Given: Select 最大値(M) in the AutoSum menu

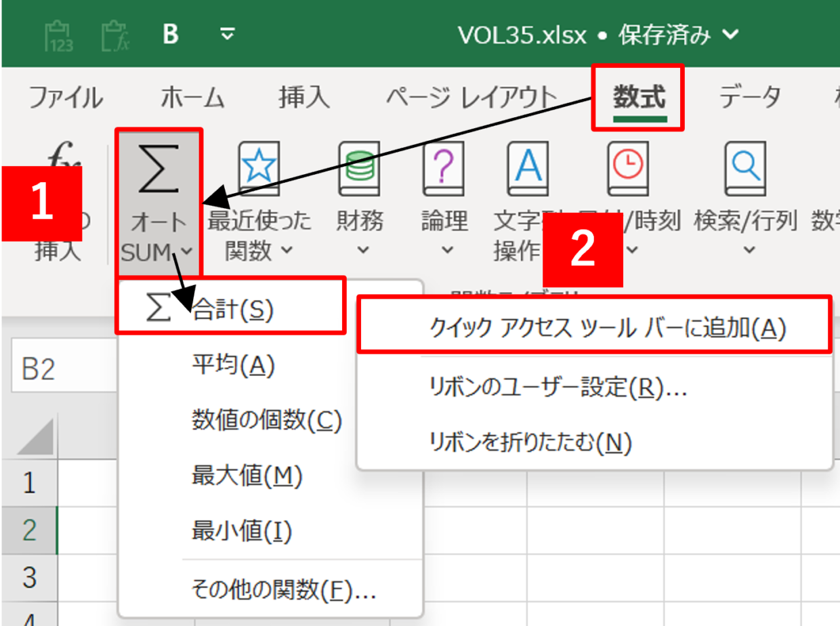Looking at the screenshot, I should (x=270, y=477).
